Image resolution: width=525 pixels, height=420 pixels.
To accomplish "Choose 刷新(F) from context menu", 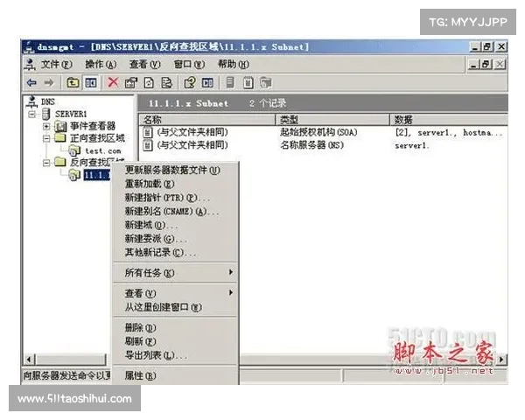I will pos(176,341).
